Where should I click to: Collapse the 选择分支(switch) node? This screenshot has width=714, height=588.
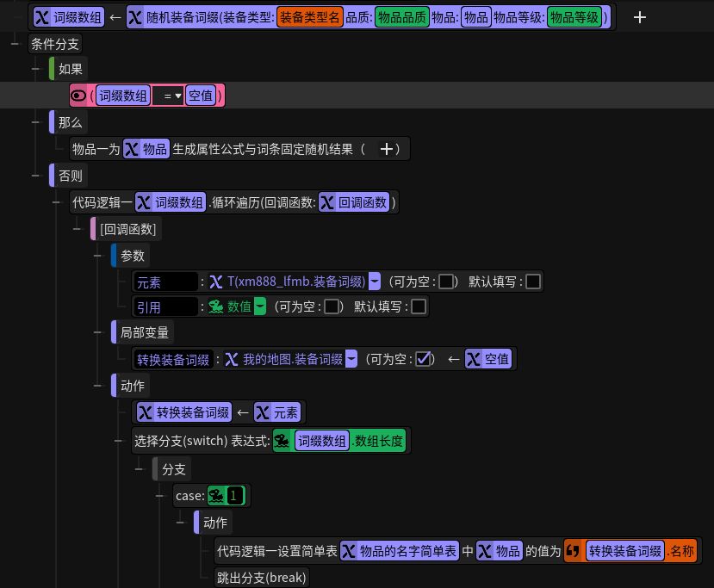pos(118,441)
